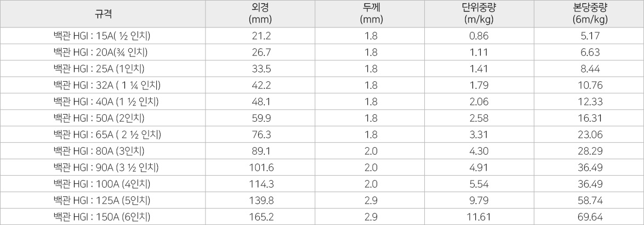
Task: Click the 백관 HGI : 90A spec cell
Action: [102, 167]
